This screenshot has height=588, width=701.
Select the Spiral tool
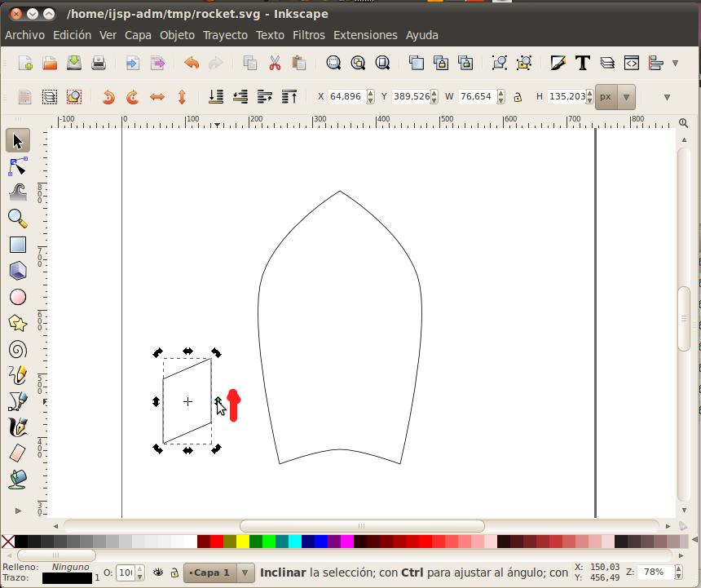click(x=18, y=349)
